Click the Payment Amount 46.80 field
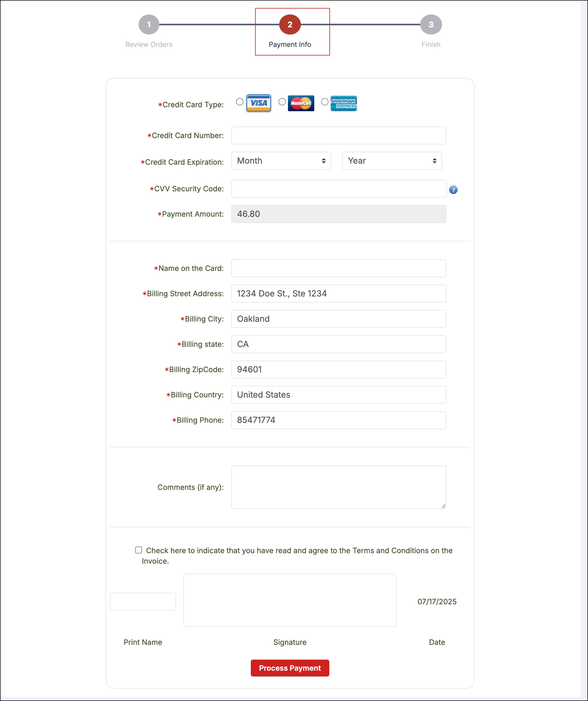Screen dimensions: 588x701 [339, 214]
